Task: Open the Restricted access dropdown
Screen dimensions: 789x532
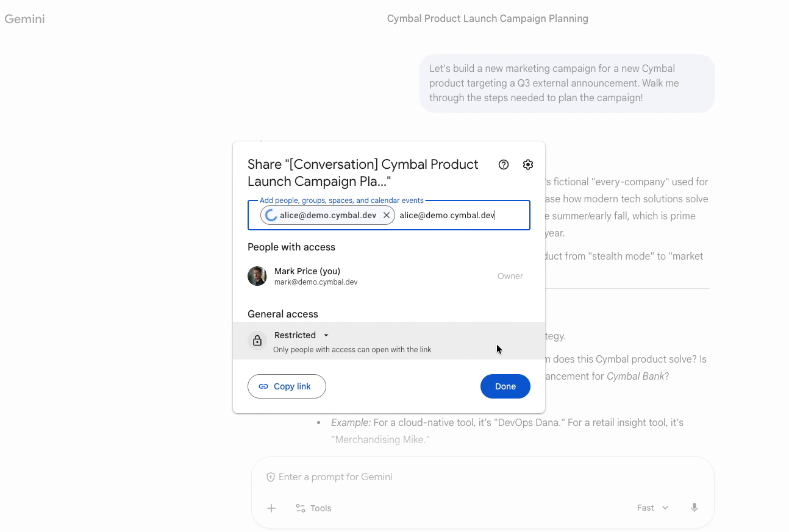Action: coord(302,335)
